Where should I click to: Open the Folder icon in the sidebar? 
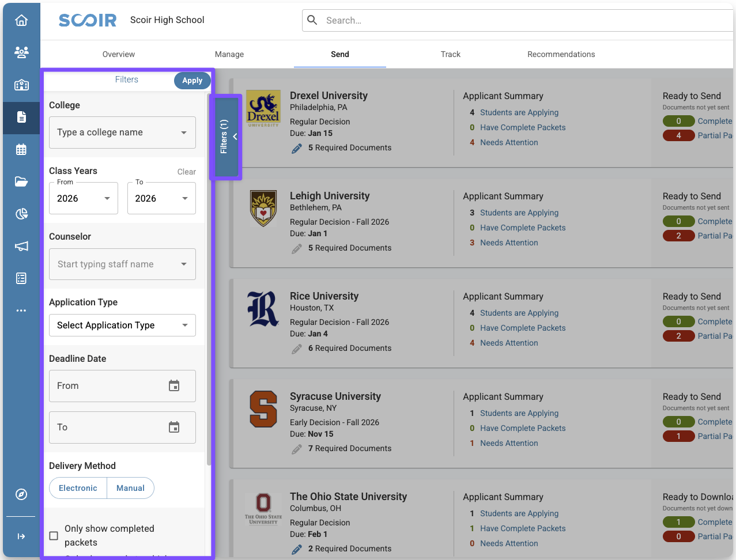pyautogui.click(x=21, y=181)
